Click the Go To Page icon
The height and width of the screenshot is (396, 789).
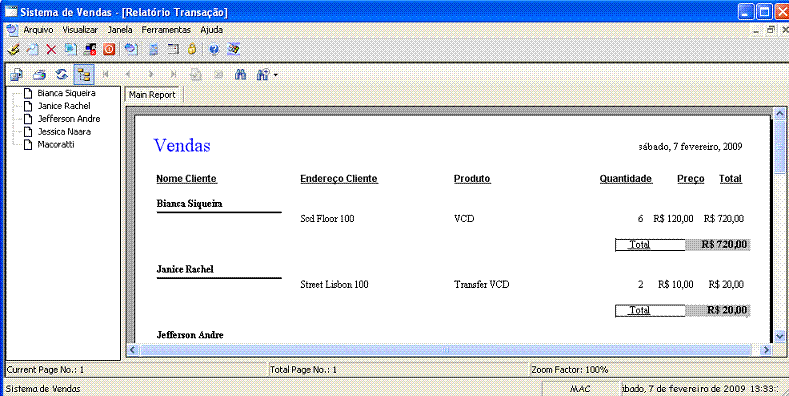(x=196, y=75)
